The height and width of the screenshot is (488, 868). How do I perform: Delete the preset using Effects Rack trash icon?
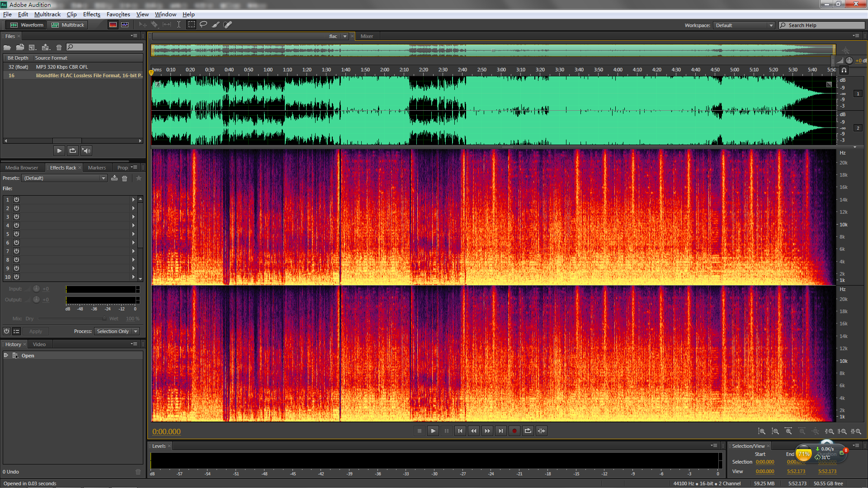(x=125, y=178)
